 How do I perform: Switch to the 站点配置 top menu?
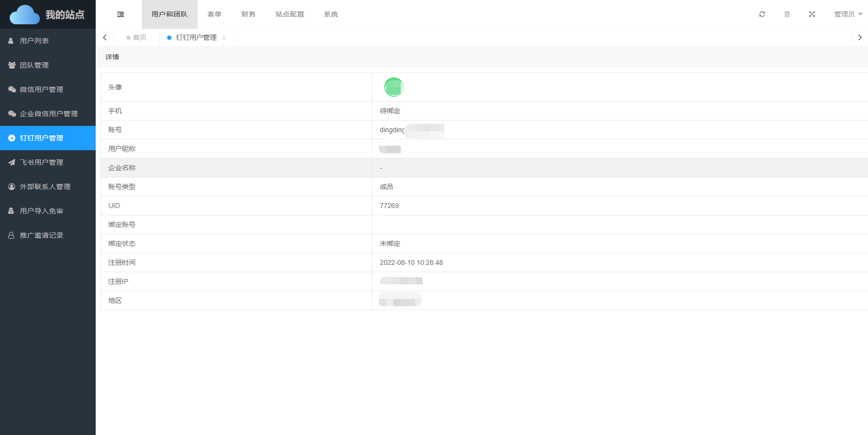(x=289, y=15)
